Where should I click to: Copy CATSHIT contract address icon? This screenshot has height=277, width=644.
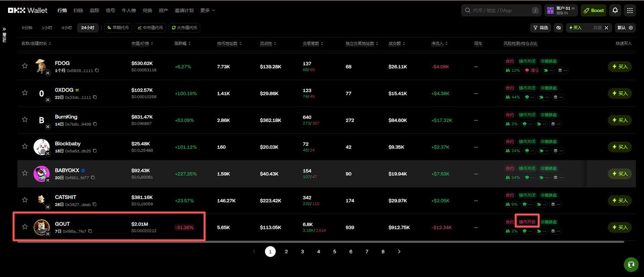click(96, 204)
